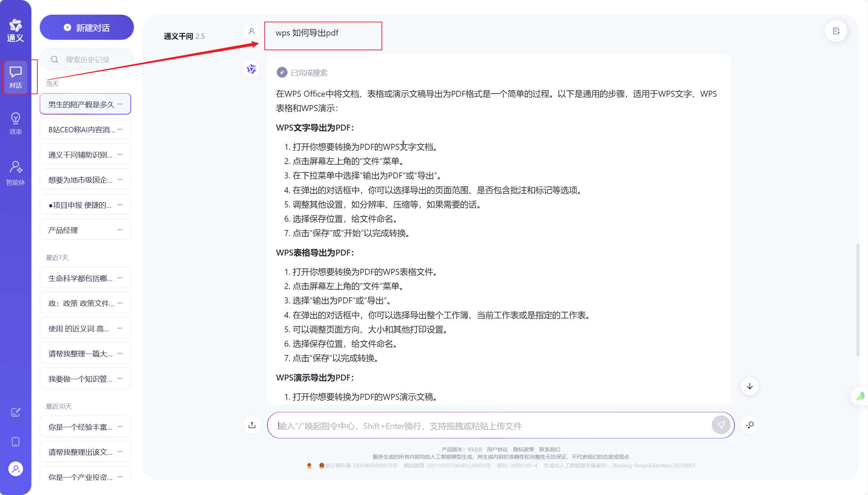Click the 新建对话 button

pos(86,28)
